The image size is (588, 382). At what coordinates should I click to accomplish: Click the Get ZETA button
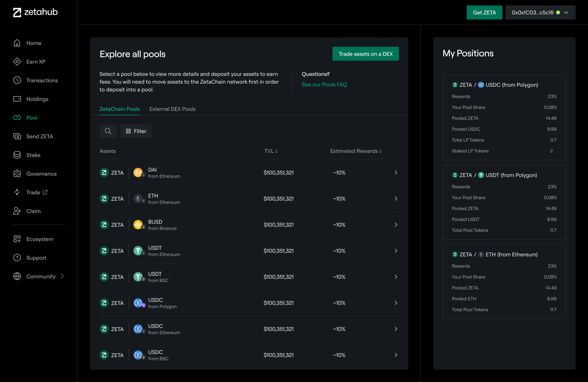click(x=484, y=13)
